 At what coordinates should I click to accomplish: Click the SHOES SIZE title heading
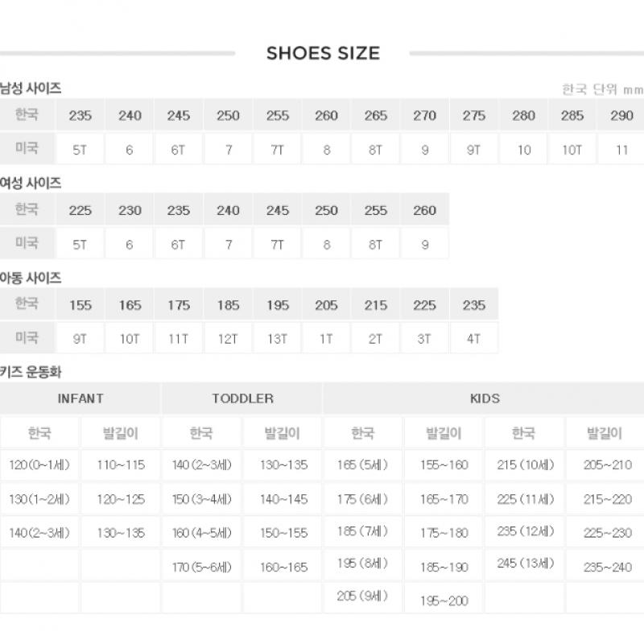tap(323, 54)
